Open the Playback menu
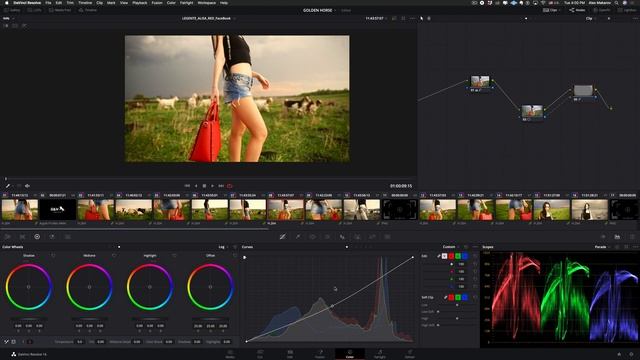 (140, 2)
